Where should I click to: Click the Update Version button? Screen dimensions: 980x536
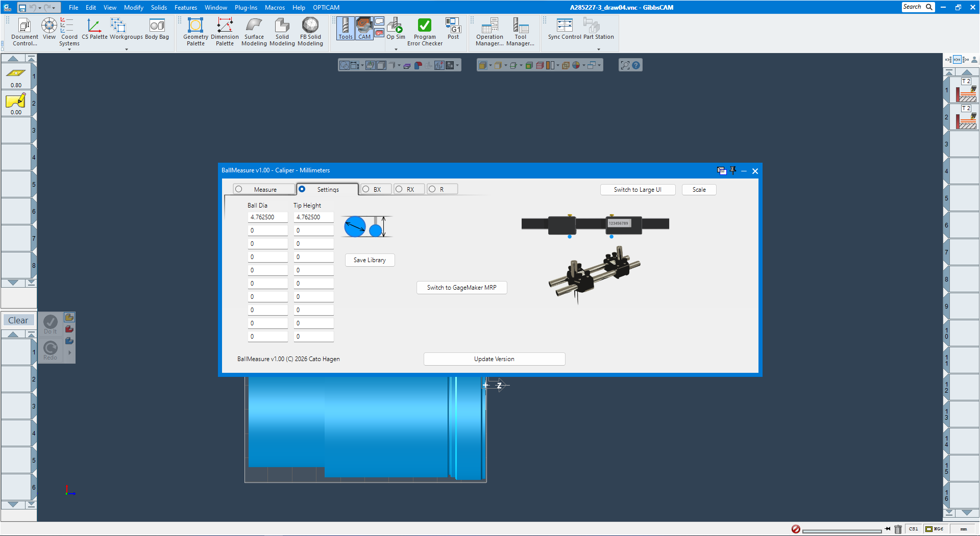[x=494, y=359]
